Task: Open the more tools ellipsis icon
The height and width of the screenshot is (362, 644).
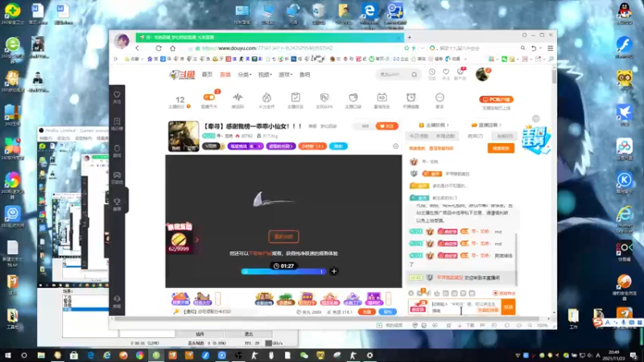Action: pos(440,97)
